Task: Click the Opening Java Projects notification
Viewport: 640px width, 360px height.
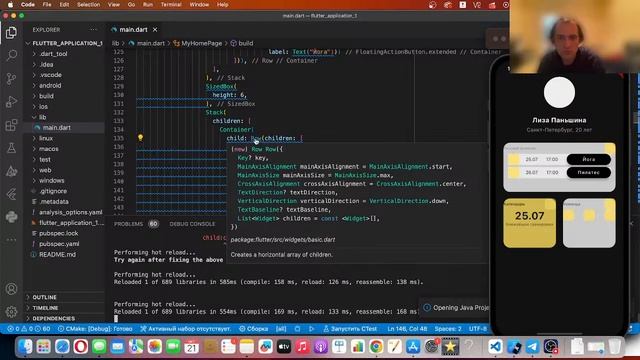Action: coord(456,308)
